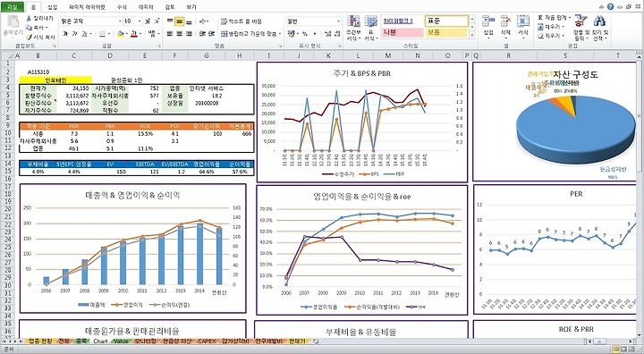This screenshot has width=644, height=354.
Task: Toggle italic formatting
Action: click(74, 34)
